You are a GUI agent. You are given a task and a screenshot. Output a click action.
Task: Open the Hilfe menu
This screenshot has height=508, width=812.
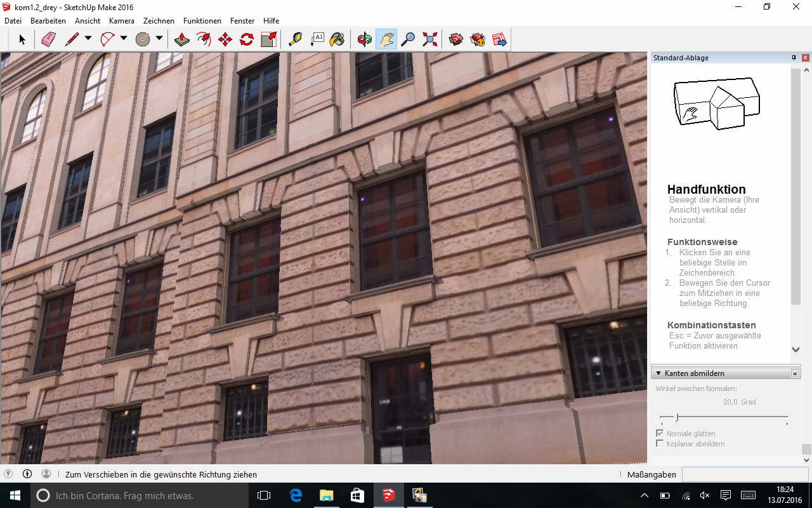click(271, 21)
